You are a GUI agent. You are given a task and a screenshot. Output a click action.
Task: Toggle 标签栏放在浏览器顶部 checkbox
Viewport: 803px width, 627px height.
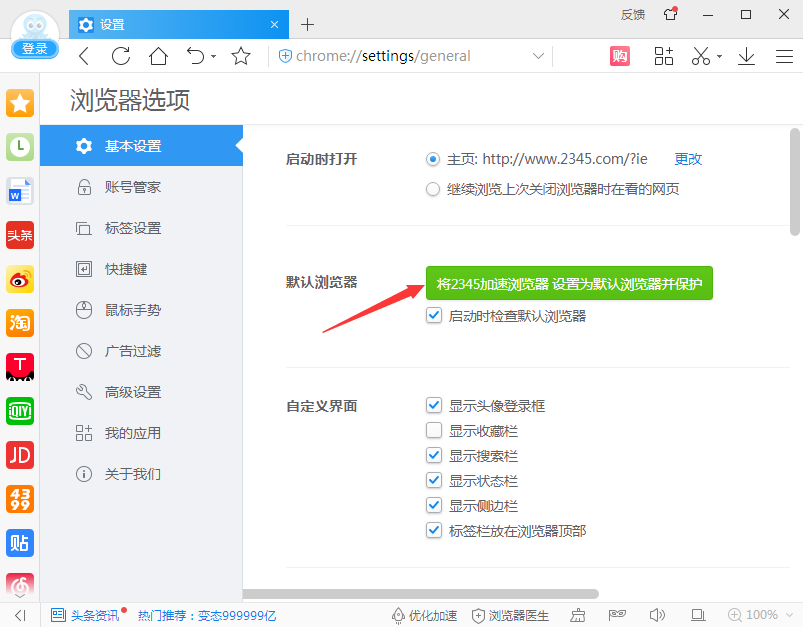(434, 530)
